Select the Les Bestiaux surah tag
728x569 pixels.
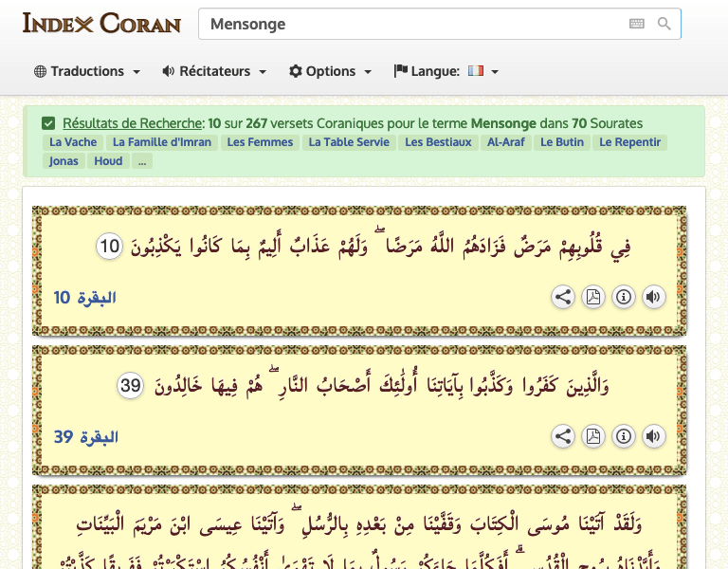438,142
